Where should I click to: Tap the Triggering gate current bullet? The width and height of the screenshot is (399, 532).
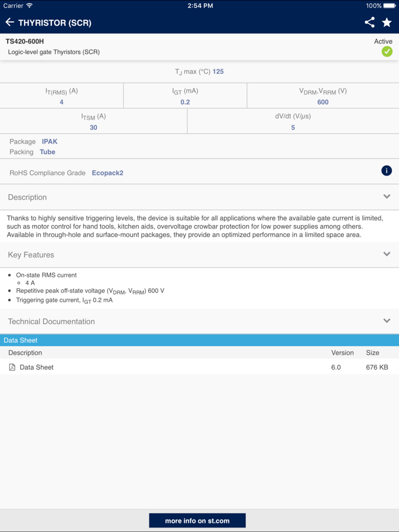click(x=64, y=300)
